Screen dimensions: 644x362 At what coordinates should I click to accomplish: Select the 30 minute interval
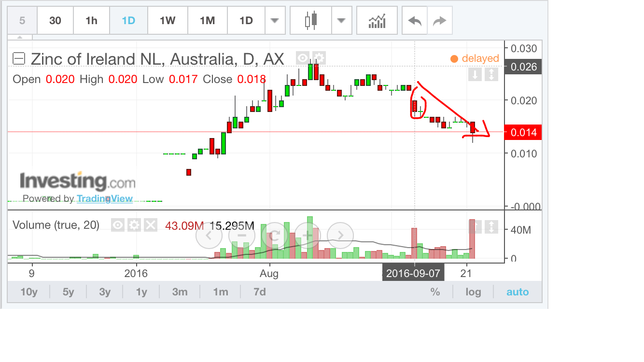coord(55,21)
